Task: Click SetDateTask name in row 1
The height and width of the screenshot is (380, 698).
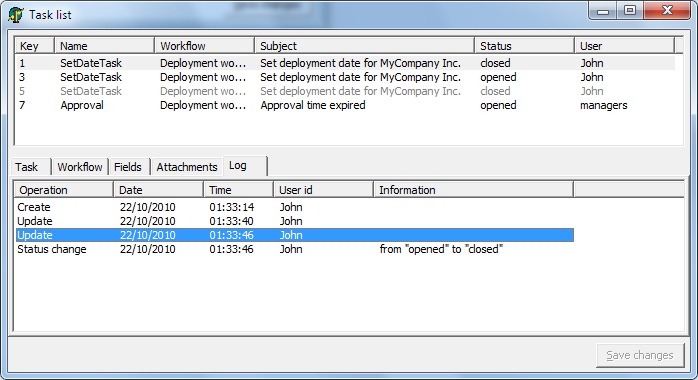Action: coord(91,63)
